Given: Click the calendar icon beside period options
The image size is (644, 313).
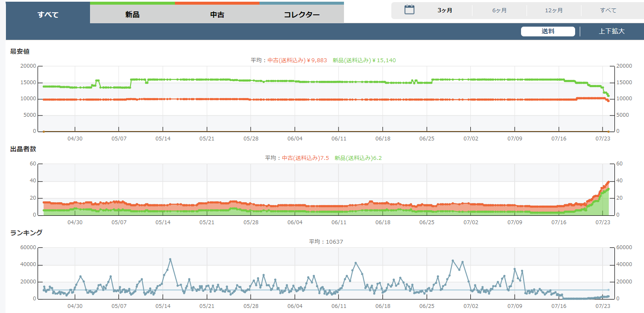Looking at the screenshot, I should pyautogui.click(x=409, y=10).
